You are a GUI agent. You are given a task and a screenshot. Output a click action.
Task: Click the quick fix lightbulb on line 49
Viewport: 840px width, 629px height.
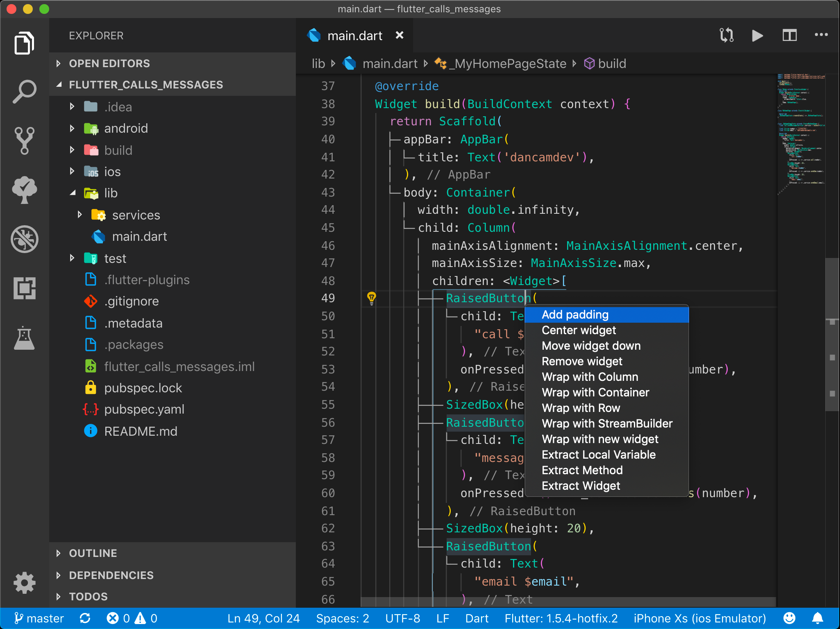tap(372, 299)
